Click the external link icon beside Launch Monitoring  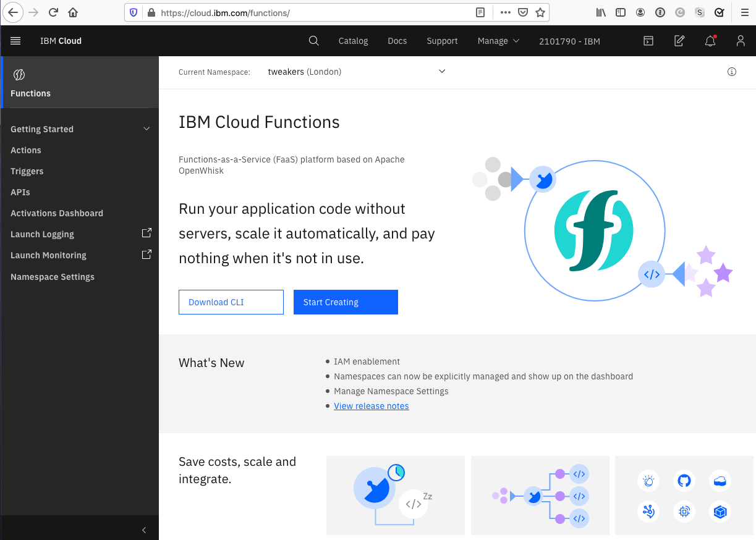tap(147, 255)
